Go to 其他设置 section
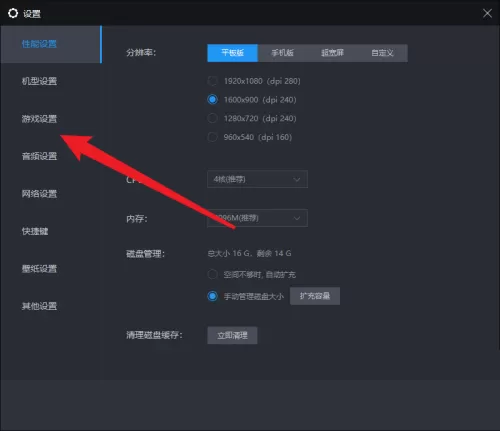 39,306
